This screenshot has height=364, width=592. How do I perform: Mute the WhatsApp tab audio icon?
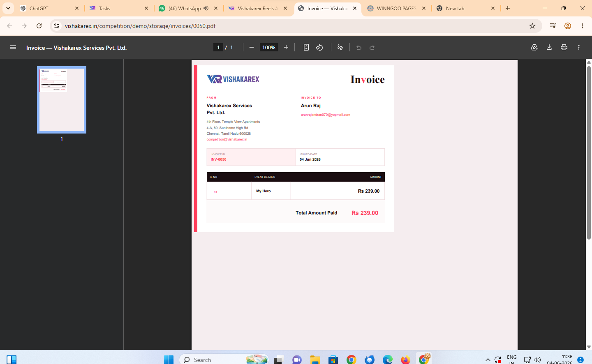click(206, 8)
